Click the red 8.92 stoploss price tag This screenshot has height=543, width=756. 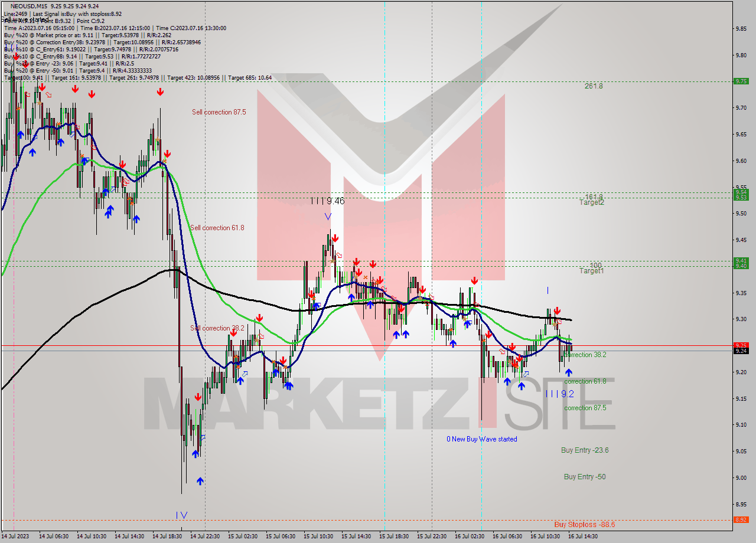tap(741, 520)
